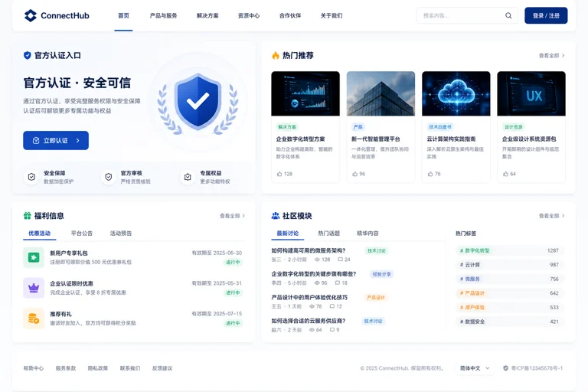Select the # 数字化转型 hot tag

tap(510, 250)
